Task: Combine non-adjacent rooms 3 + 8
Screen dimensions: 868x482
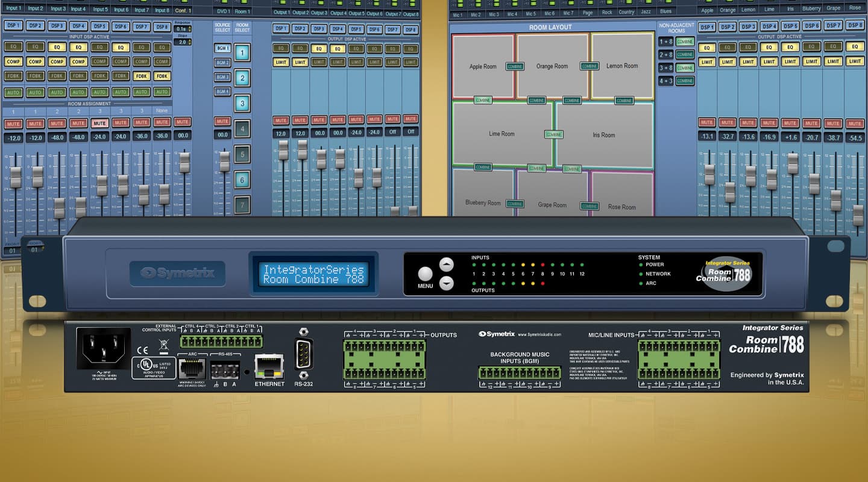Action: (x=685, y=67)
